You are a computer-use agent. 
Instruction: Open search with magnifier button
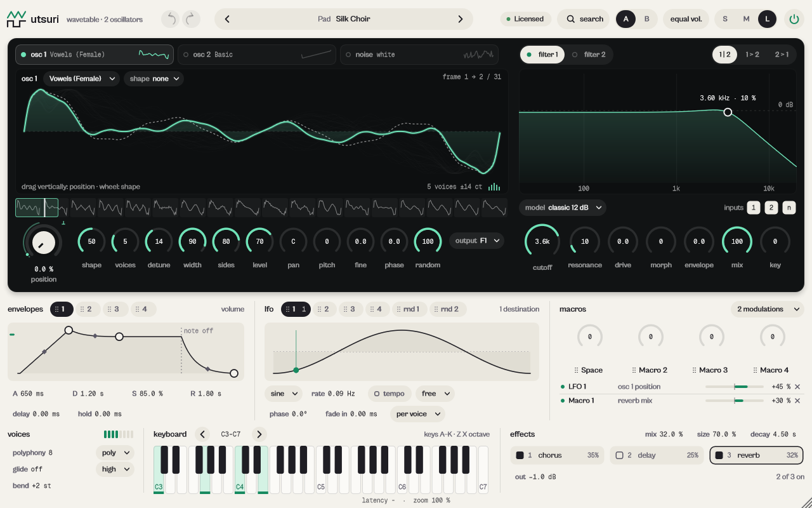(x=584, y=19)
